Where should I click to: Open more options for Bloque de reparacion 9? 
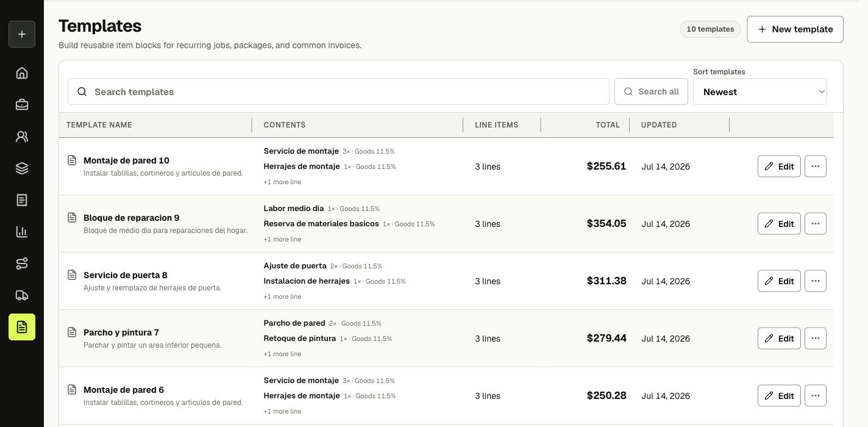(816, 223)
